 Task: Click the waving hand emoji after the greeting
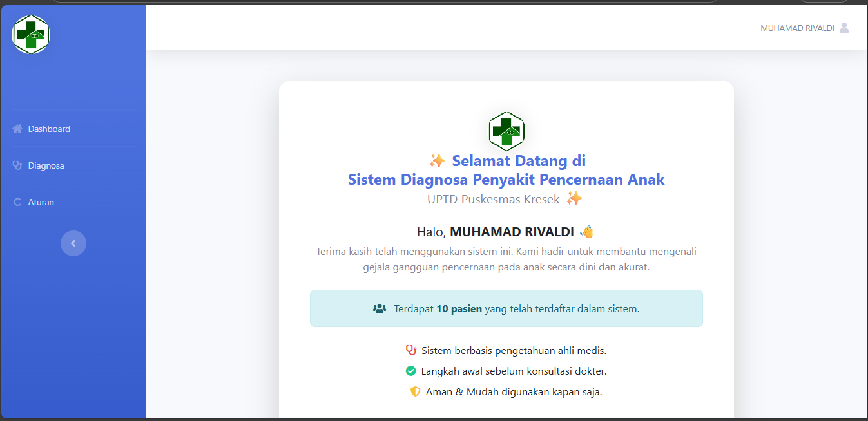pyautogui.click(x=586, y=232)
